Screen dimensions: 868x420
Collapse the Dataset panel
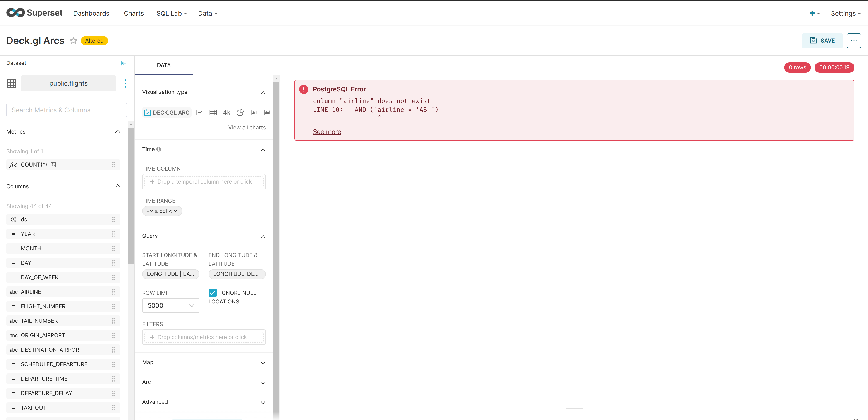tap(123, 63)
